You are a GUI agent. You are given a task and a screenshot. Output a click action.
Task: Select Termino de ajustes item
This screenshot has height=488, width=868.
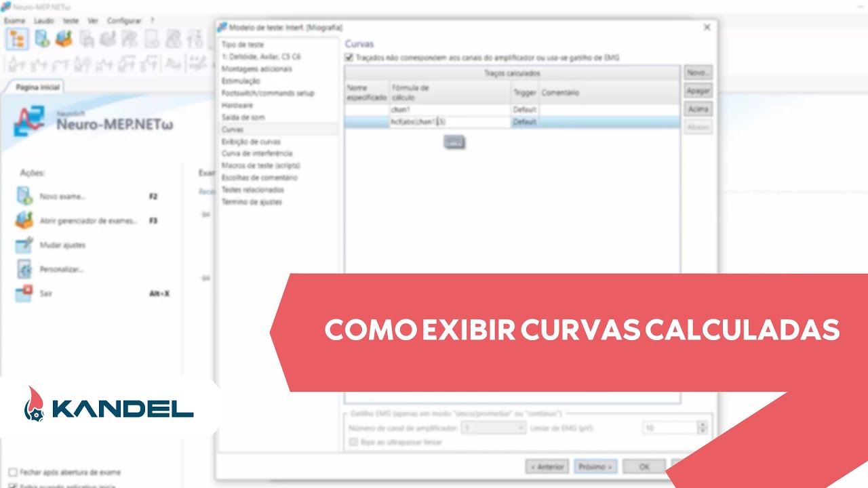coord(252,202)
